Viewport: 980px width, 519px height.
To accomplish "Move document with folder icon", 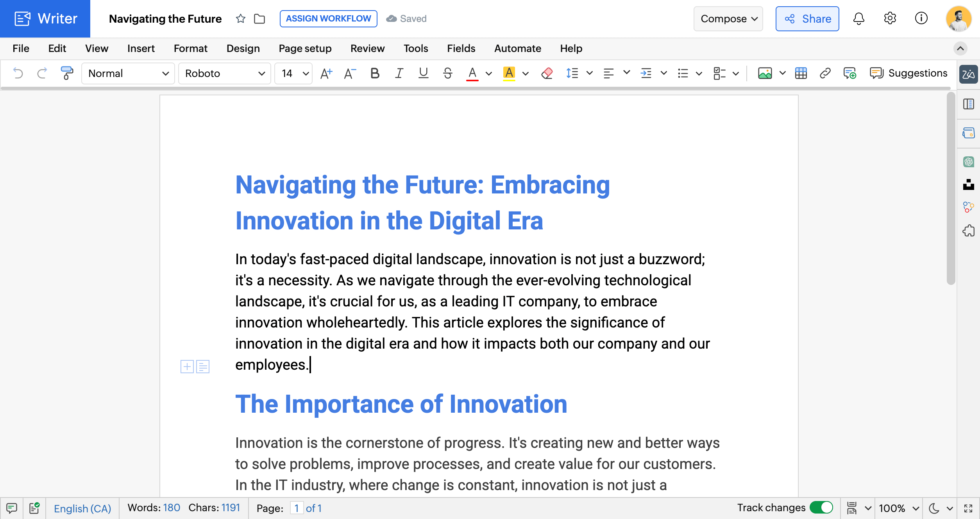I will 259,18.
